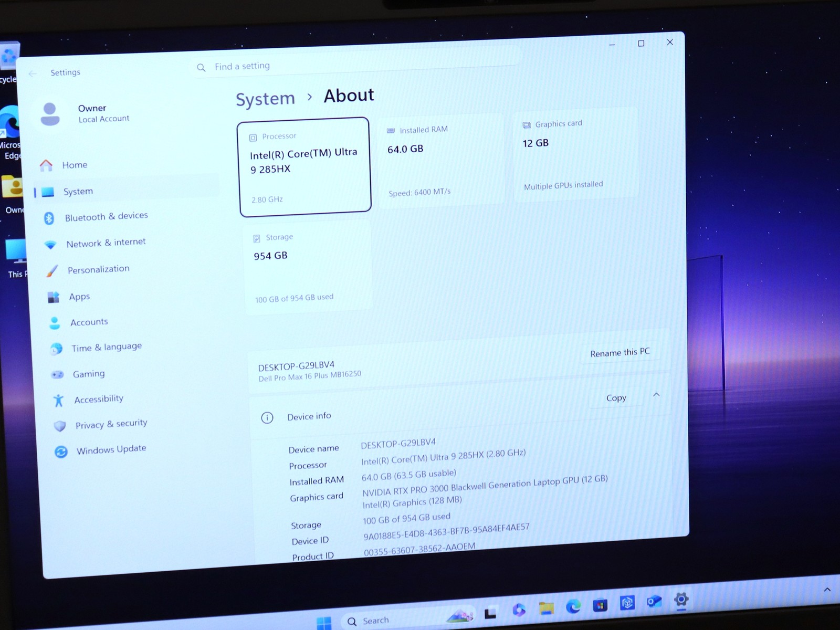The width and height of the screenshot is (840, 630).
Task: Open Task View from the taskbar
Action: tap(491, 613)
